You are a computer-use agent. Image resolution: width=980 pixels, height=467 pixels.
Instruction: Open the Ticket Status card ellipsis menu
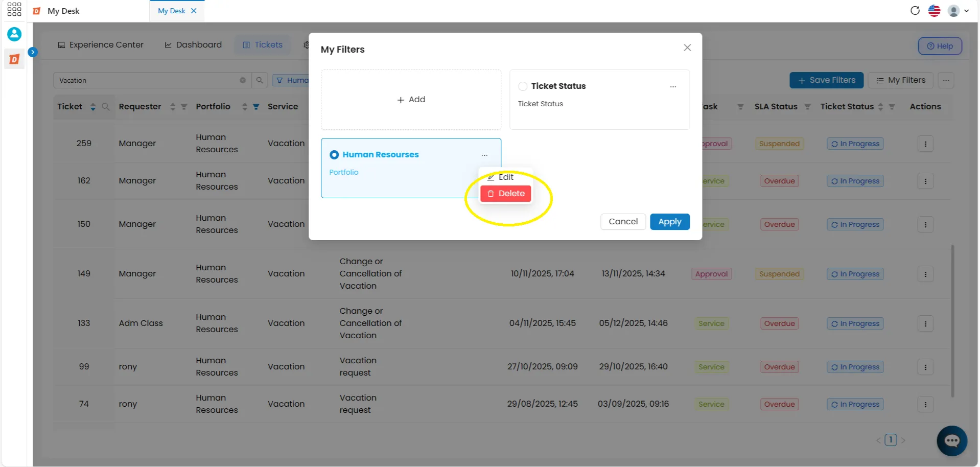coord(673,87)
